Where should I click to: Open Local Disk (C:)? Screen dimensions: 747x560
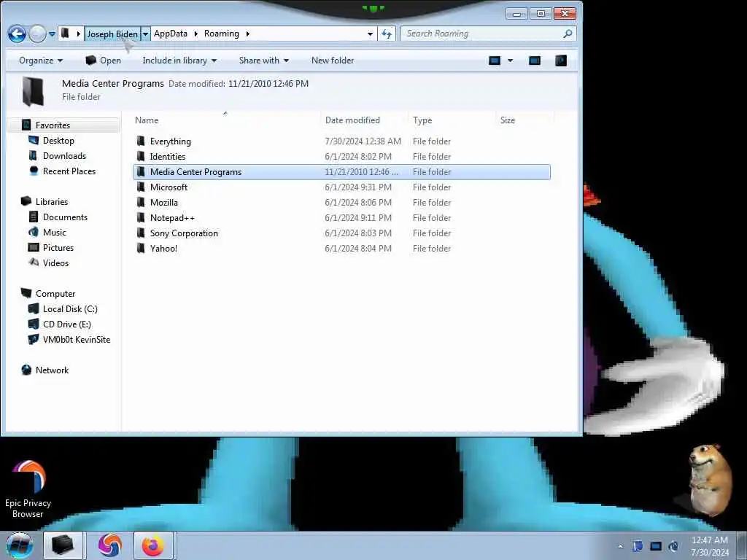[x=70, y=309]
